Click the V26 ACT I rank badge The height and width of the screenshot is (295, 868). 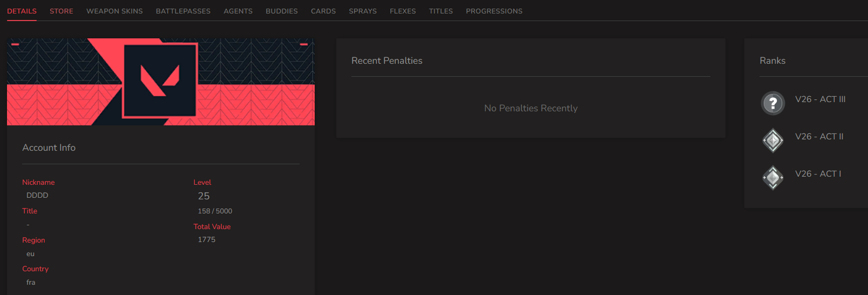click(773, 178)
